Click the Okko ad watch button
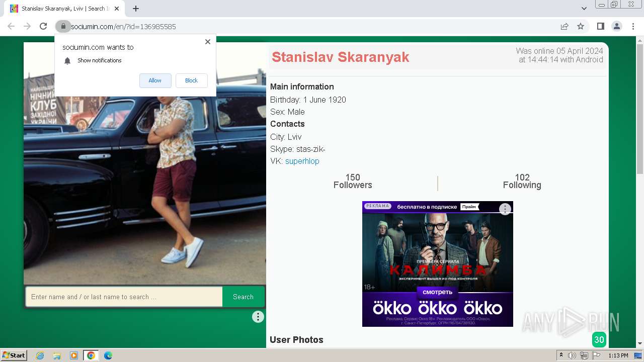This screenshot has height=362, width=644. click(x=437, y=292)
